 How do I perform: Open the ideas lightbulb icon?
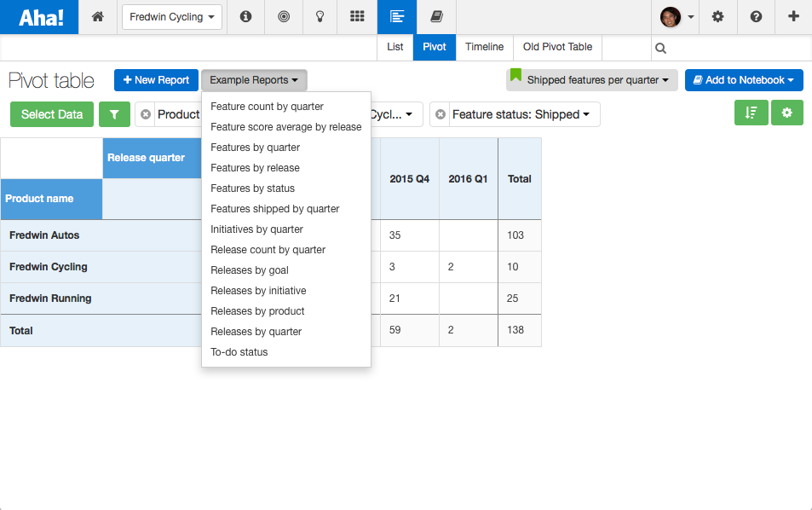pos(320,17)
